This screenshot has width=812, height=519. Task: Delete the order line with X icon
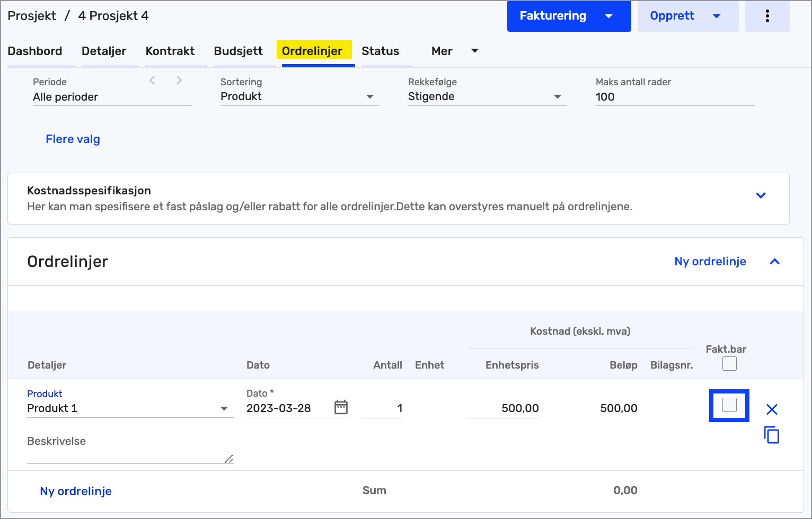coord(772,409)
